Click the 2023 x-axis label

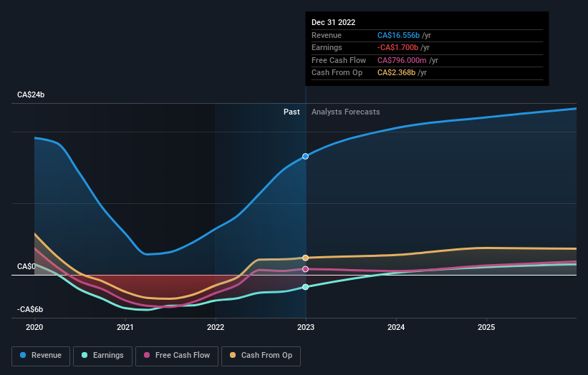point(306,327)
